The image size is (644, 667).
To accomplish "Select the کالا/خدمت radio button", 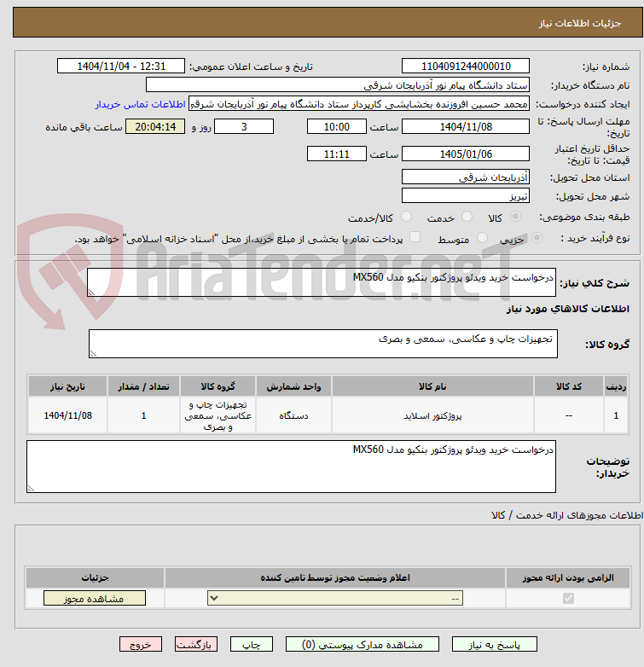I will (407, 217).
